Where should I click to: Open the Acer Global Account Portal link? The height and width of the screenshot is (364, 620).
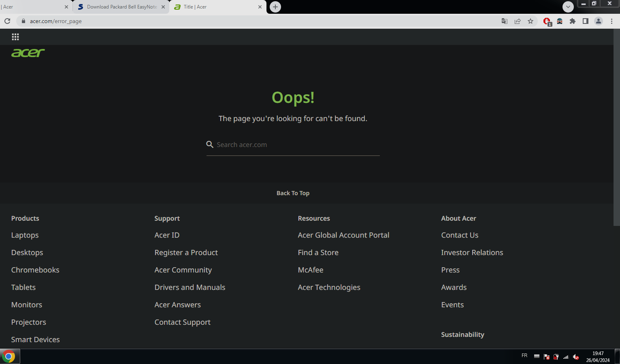(x=343, y=235)
